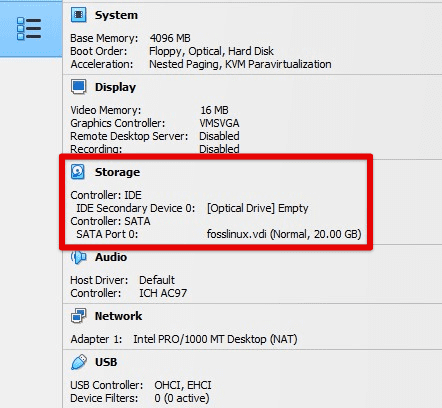Open the Display section heading
Screen dimensions: 442x408
pos(115,87)
